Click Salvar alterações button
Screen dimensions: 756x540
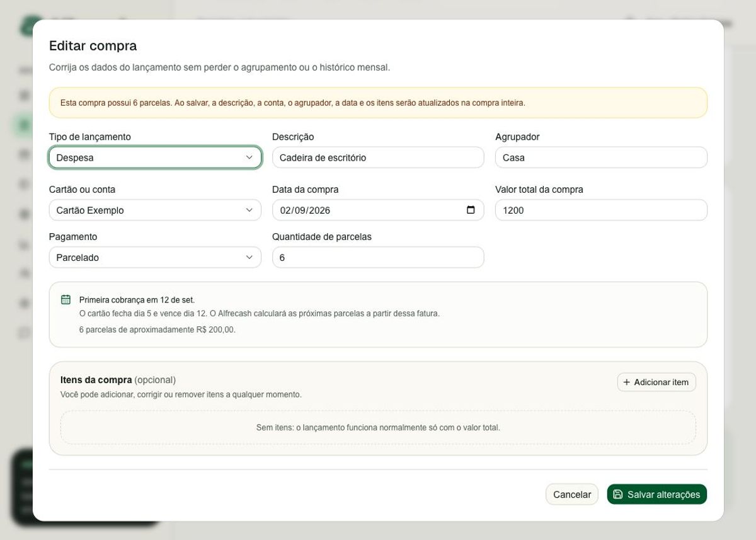coord(657,495)
